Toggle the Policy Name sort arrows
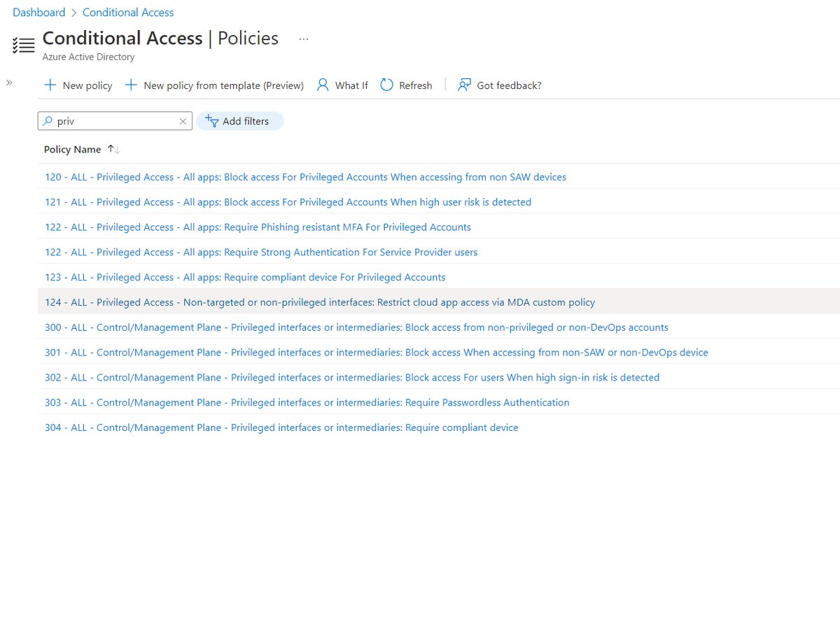Screen dimensions: 840x617 (x=113, y=150)
